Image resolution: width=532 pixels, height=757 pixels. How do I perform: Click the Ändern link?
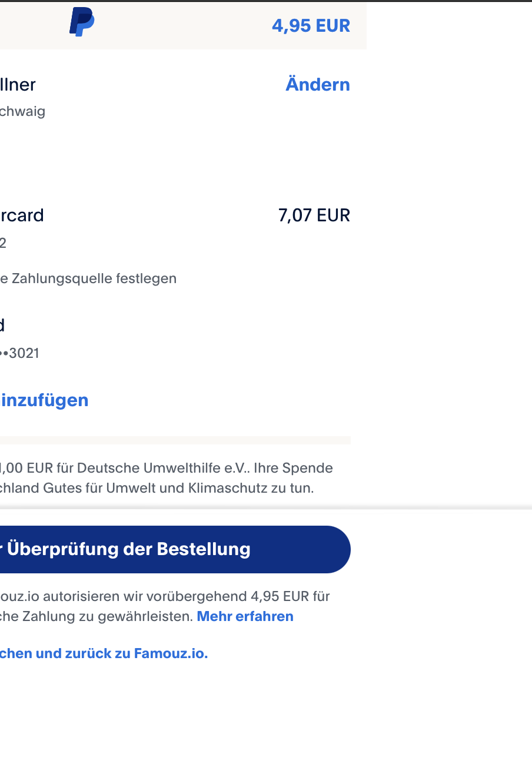click(x=317, y=85)
